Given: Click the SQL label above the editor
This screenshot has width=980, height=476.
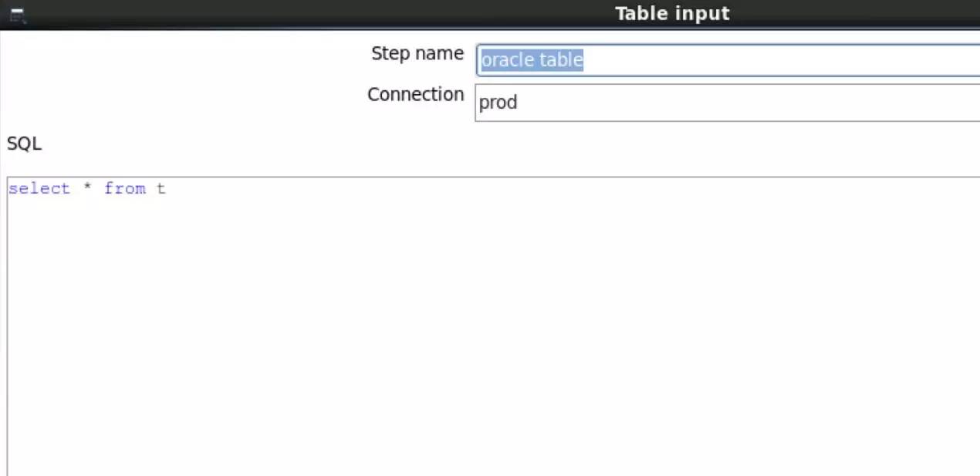Looking at the screenshot, I should click(24, 143).
